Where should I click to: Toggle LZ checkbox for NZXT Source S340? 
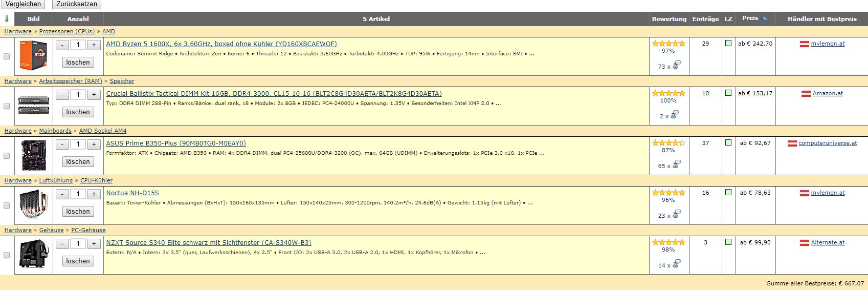point(728,242)
